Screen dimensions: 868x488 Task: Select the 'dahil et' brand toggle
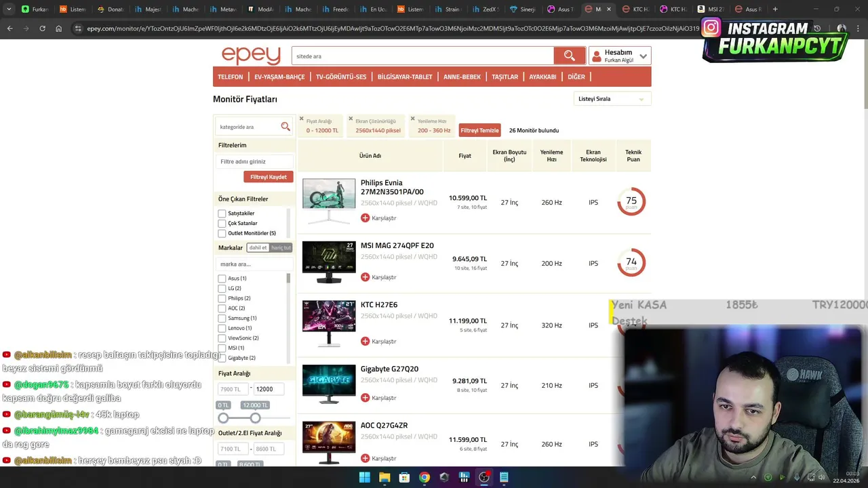[x=258, y=248]
